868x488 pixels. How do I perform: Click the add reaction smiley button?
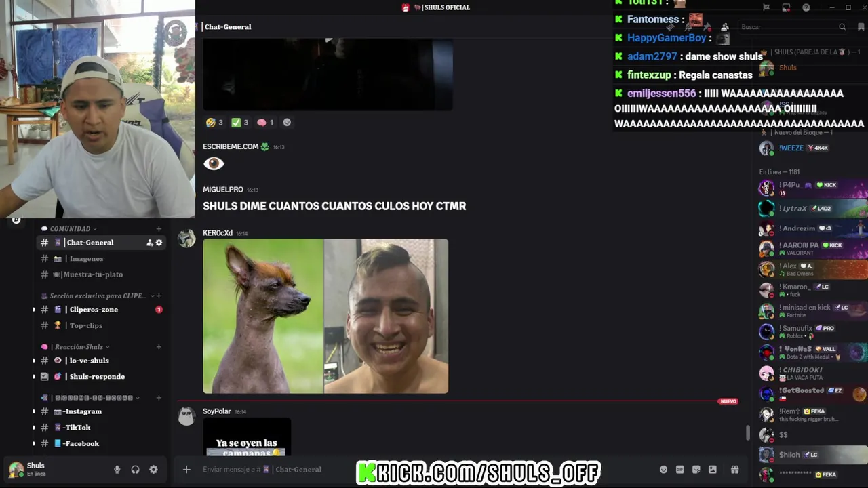[x=287, y=123]
